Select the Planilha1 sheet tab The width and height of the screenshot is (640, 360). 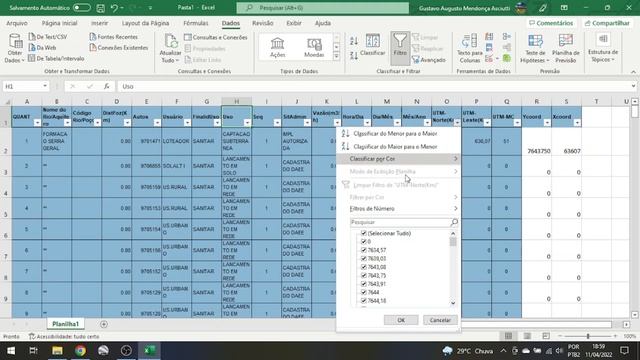click(66, 324)
